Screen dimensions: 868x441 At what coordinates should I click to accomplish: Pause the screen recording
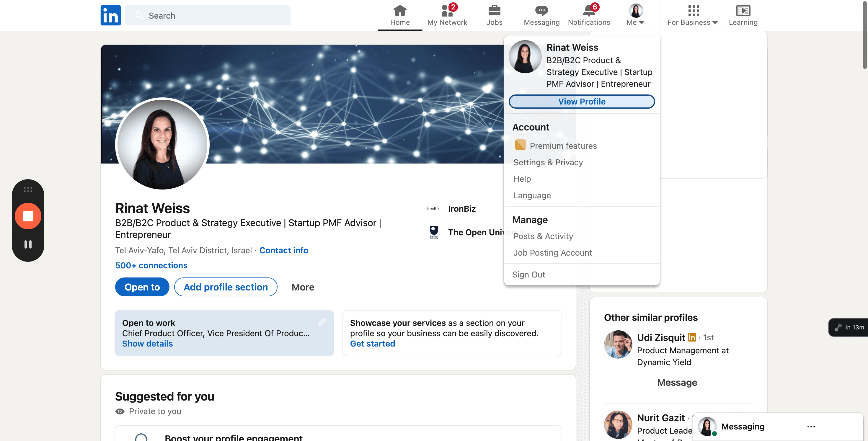coord(28,244)
